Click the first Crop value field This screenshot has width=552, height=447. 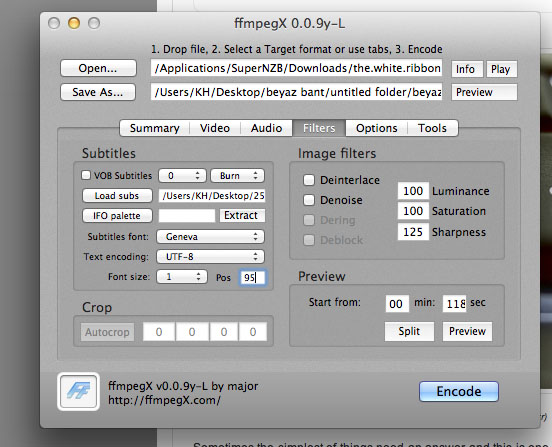[x=159, y=332]
